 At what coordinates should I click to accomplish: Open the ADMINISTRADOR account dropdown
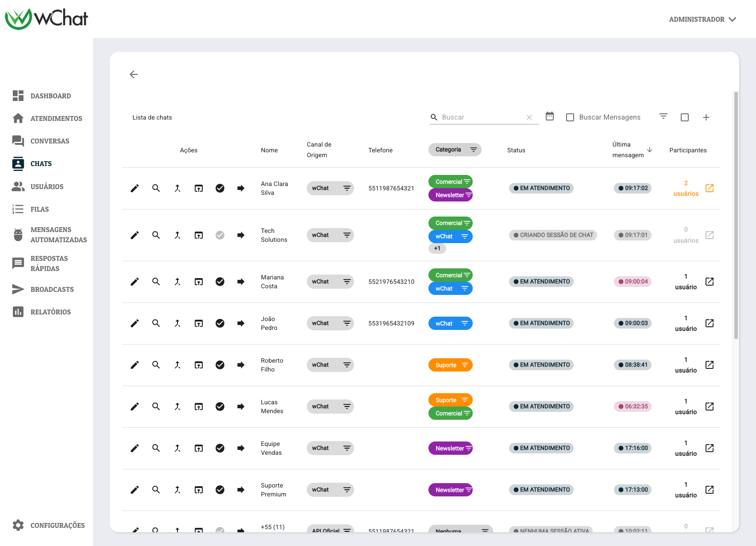click(x=702, y=19)
